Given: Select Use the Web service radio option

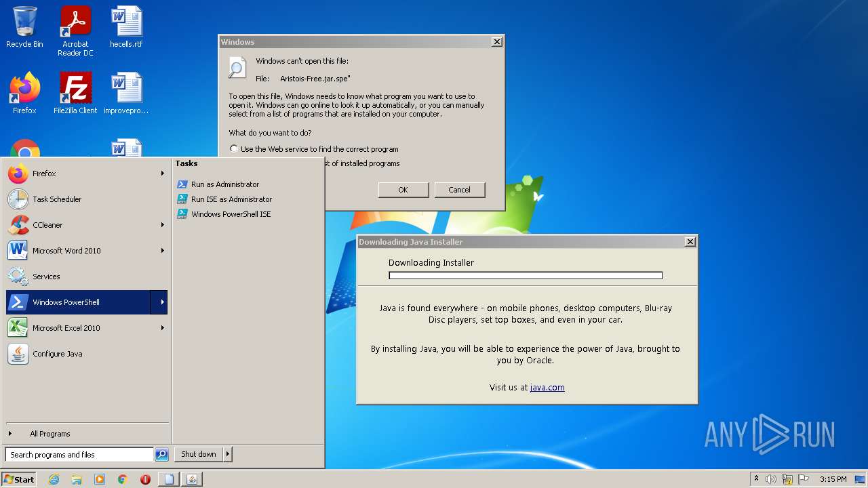Looking at the screenshot, I should 234,149.
